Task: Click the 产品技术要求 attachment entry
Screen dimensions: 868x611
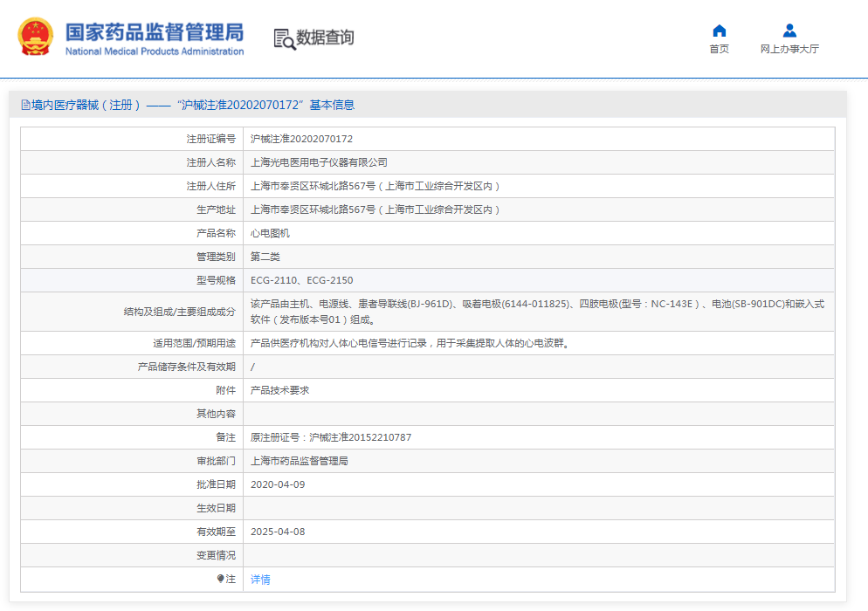Action: click(x=279, y=390)
